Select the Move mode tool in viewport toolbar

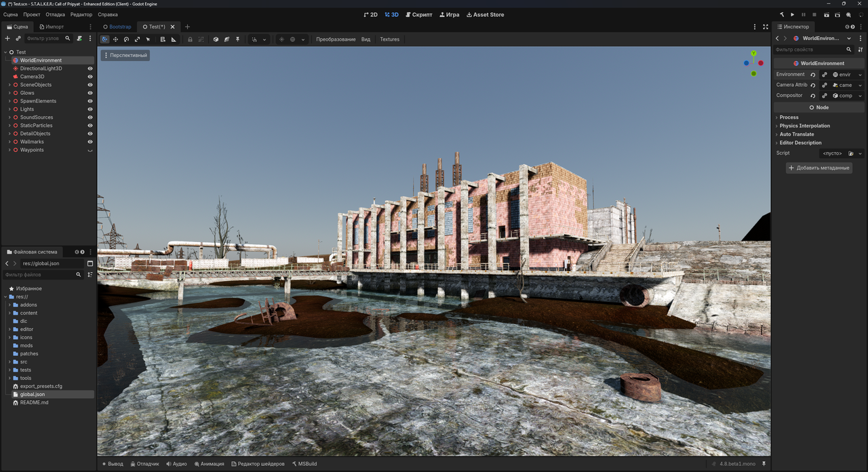pyautogui.click(x=115, y=39)
